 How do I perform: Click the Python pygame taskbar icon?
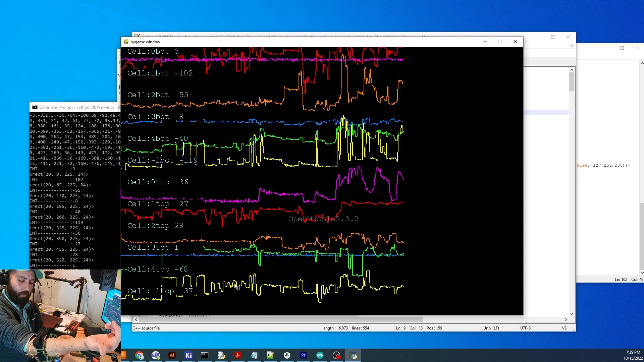(x=353, y=355)
